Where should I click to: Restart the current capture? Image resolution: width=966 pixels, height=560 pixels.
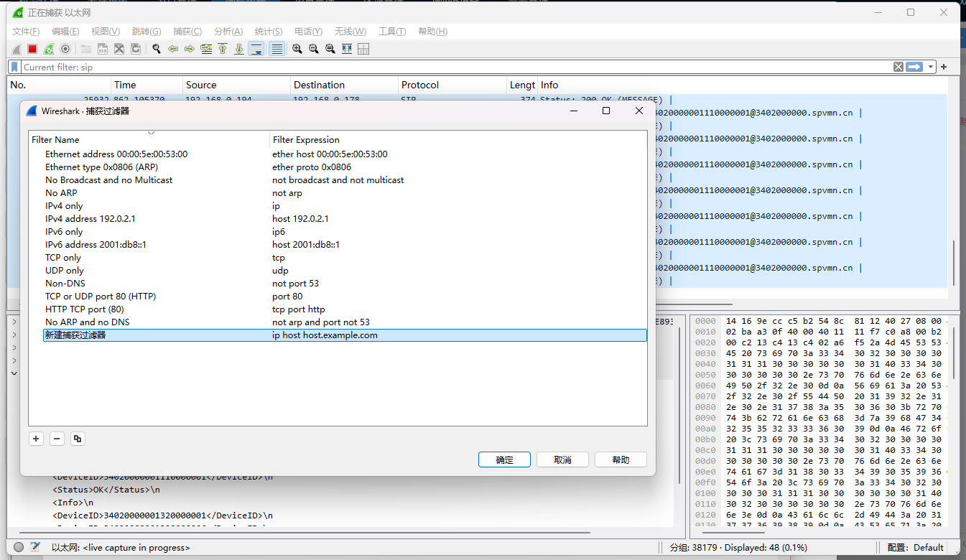[49, 49]
